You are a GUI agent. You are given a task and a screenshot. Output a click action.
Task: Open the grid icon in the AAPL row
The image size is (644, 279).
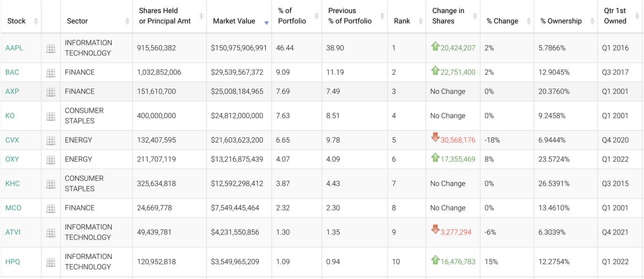pyautogui.click(x=51, y=49)
